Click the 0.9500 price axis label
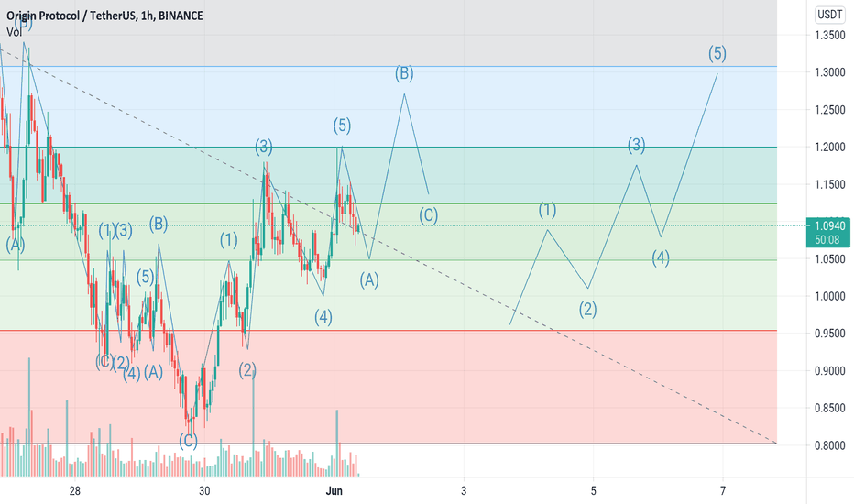Image resolution: width=854 pixels, height=504 pixels. click(830, 334)
